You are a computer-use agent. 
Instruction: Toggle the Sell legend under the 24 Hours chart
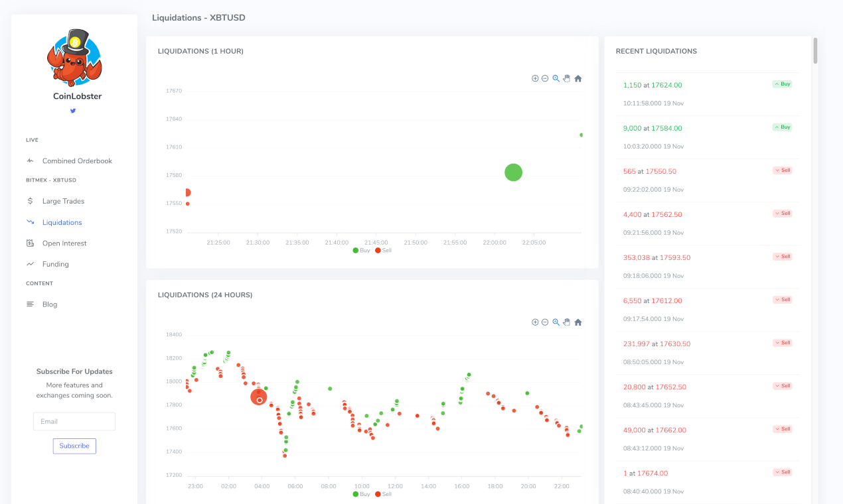(384, 494)
